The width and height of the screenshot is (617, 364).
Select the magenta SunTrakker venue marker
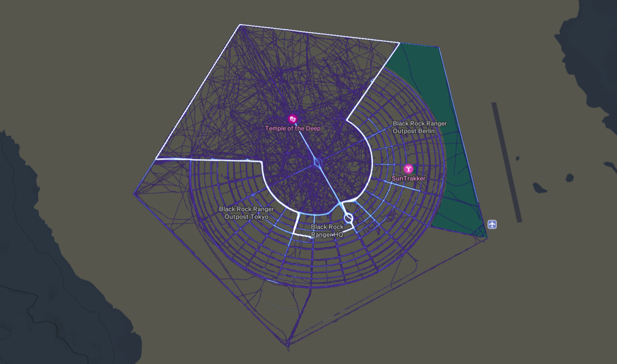point(408,168)
